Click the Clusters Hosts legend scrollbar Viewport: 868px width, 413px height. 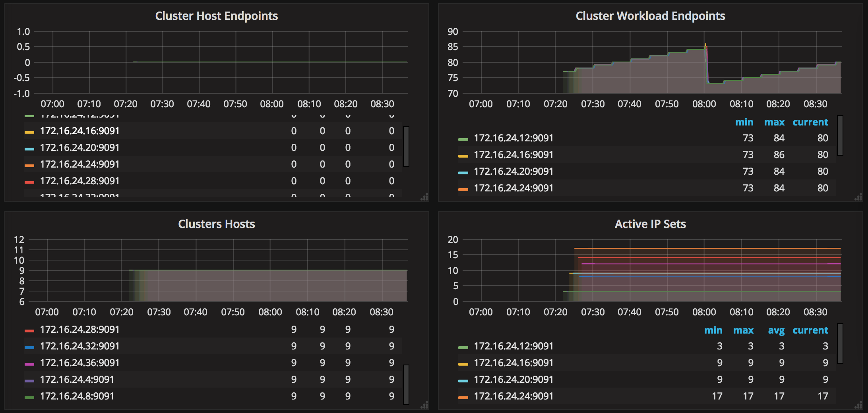pyautogui.click(x=406, y=385)
